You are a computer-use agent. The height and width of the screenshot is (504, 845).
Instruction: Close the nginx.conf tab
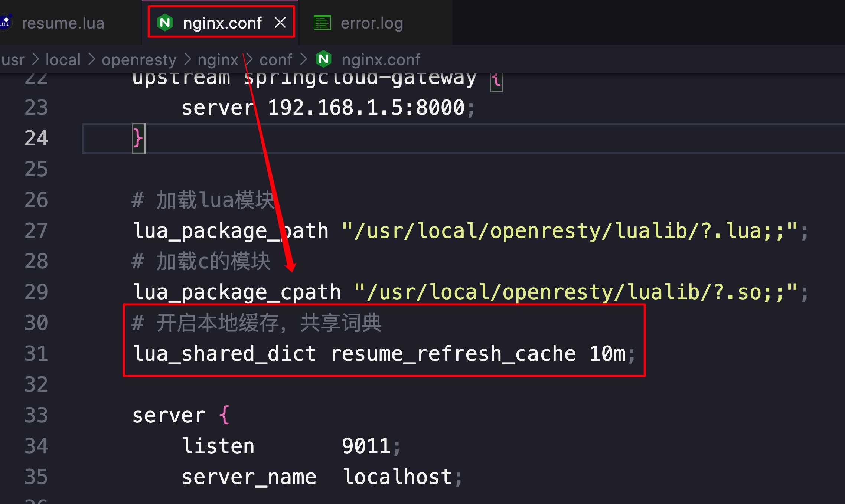(280, 23)
